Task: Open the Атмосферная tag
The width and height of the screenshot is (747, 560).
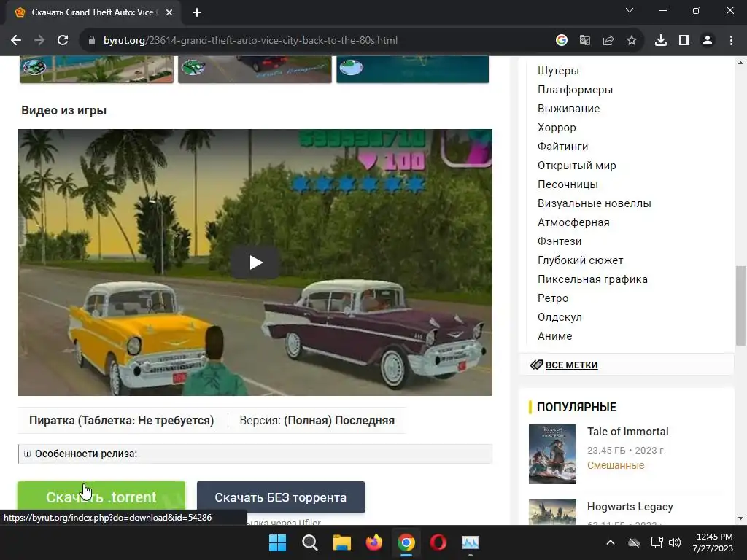Action: [573, 222]
